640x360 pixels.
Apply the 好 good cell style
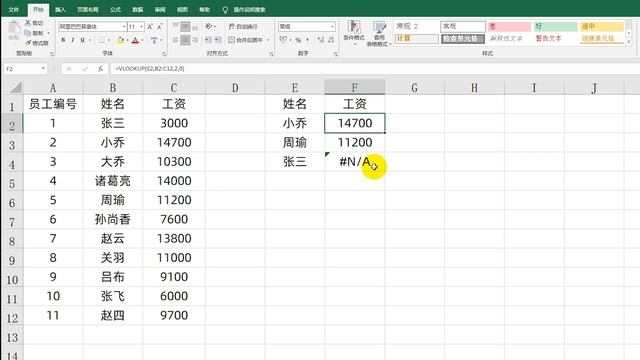[555, 27]
